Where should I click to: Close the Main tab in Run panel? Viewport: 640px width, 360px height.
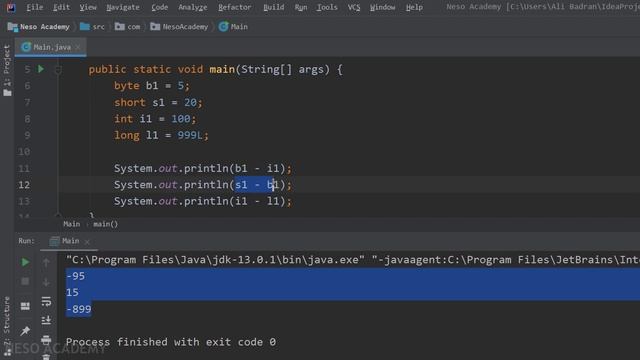point(87,242)
